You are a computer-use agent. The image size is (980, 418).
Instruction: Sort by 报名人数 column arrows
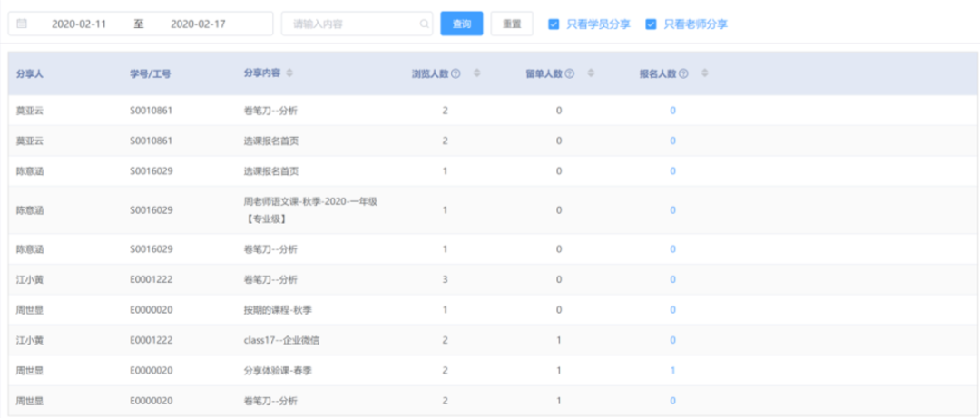[704, 73]
